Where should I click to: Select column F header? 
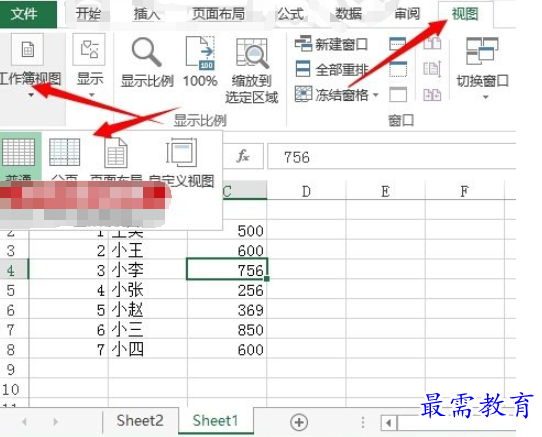pos(465,191)
